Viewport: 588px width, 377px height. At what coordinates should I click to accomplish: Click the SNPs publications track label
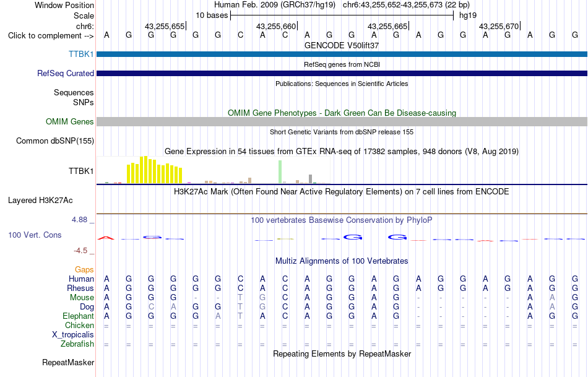pos(84,102)
